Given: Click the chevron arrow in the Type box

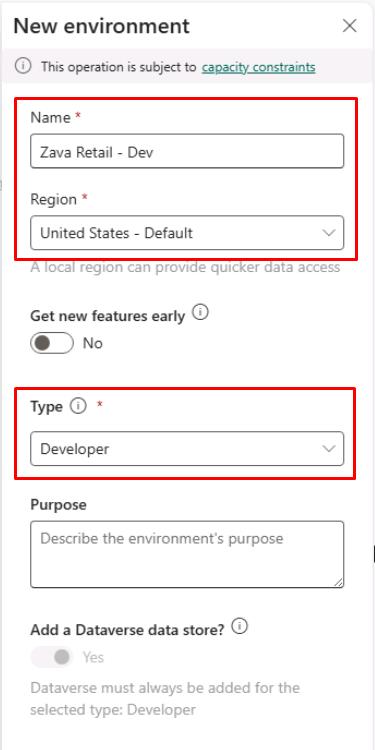Looking at the screenshot, I should [329, 449].
